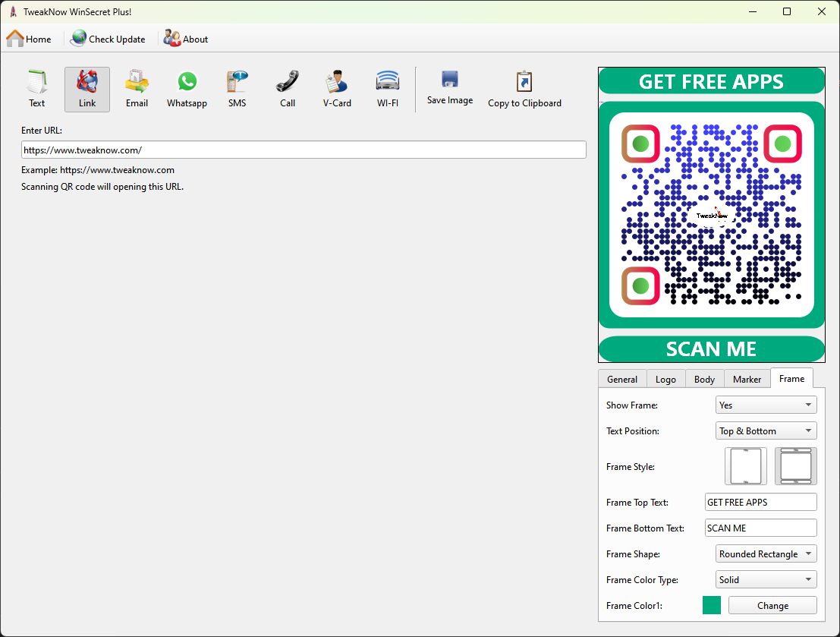Open the About dialog

(186, 39)
